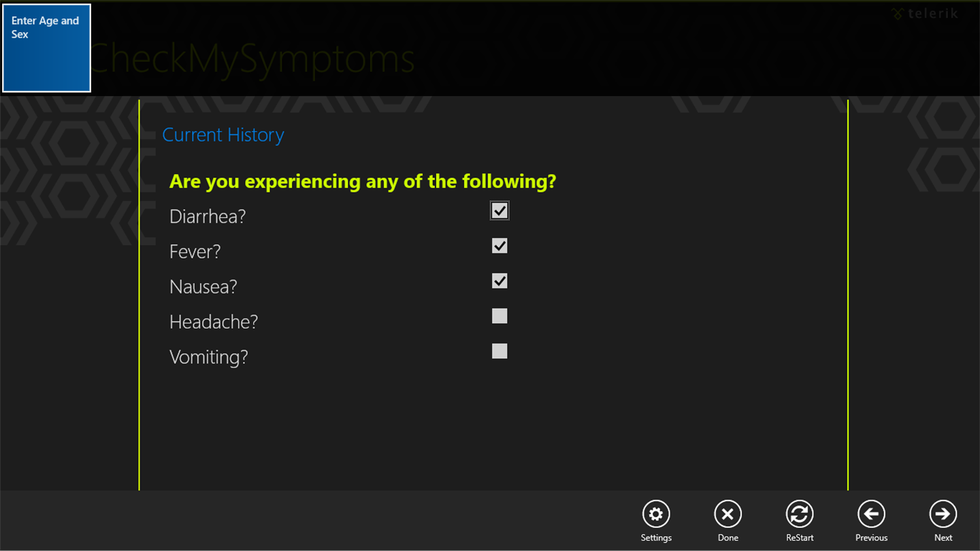
Task: Advance with the Next arrow icon
Action: coord(943,514)
